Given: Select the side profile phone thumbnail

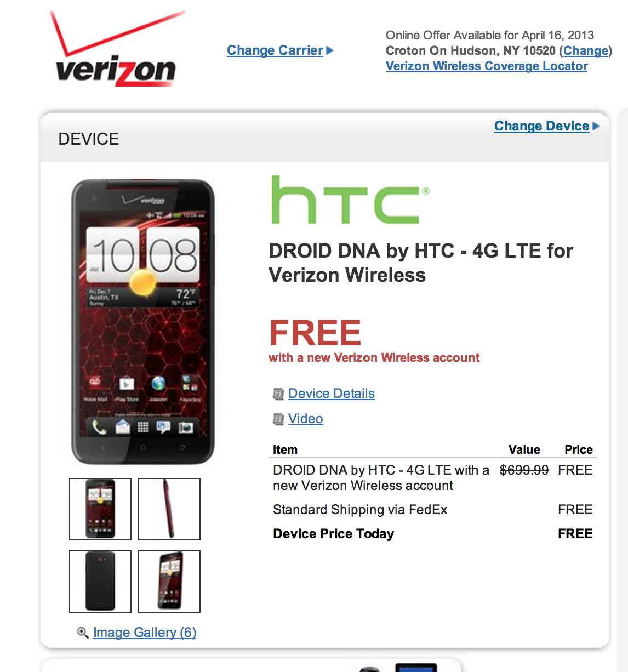Looking at the screenshot, I should click(x=169, y=509).
